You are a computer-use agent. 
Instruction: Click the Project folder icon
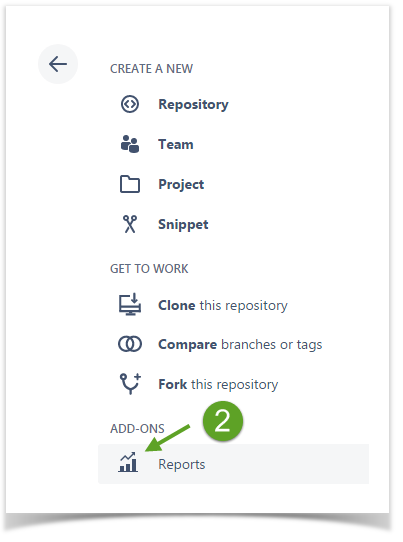(130, 184)
